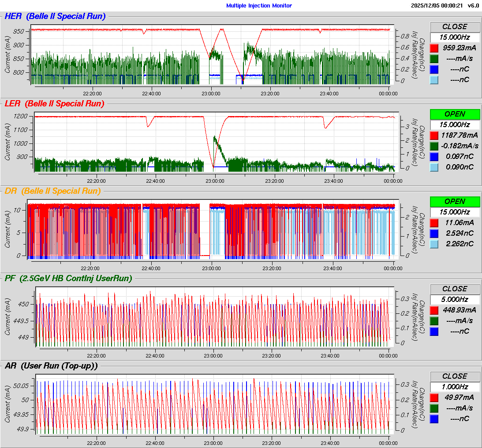Click the dark green swatch in LER legend
The width and height of the screenshot is (482, 448).
(x=434, y=146)
